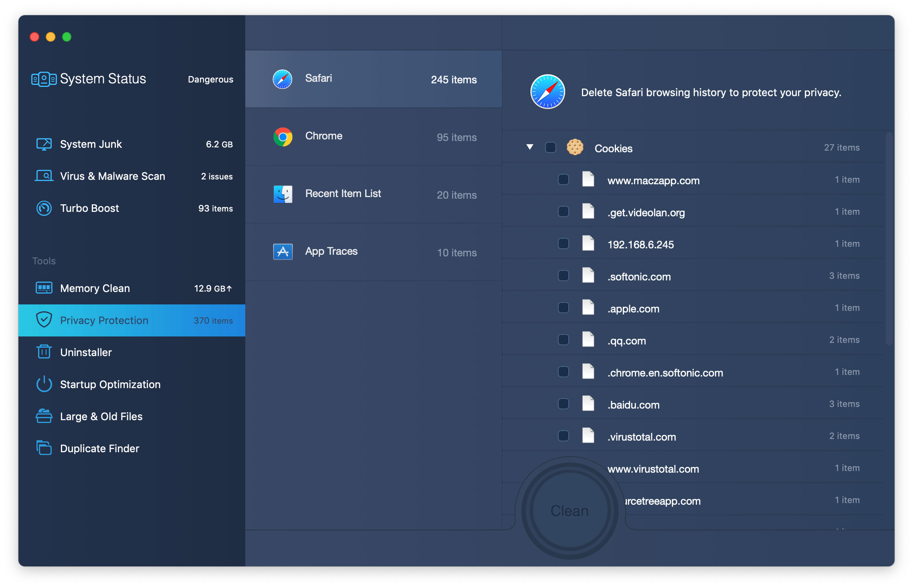The width and height of the screenshot is (913, 588).
Task: Go to Large & Old Files
Action: (132, 417)
